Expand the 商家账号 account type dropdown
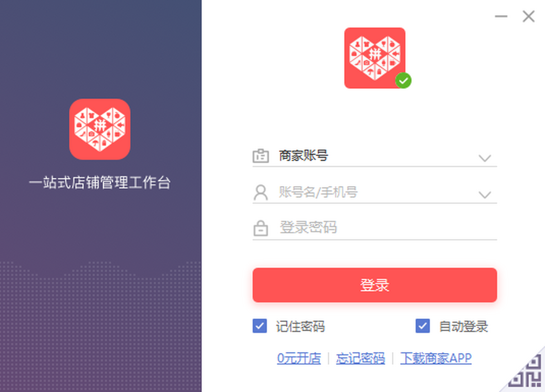Viewport: 545px width, 392px height. point(485,158)
